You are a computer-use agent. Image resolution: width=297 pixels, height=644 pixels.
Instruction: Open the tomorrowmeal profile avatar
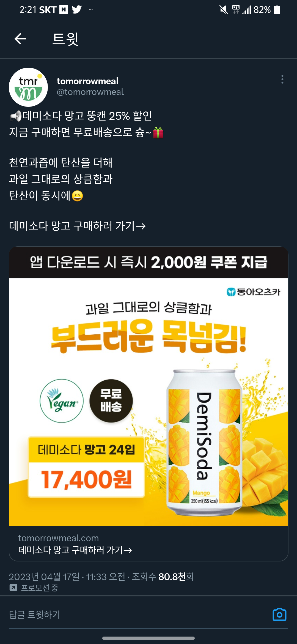pos(28,87)
